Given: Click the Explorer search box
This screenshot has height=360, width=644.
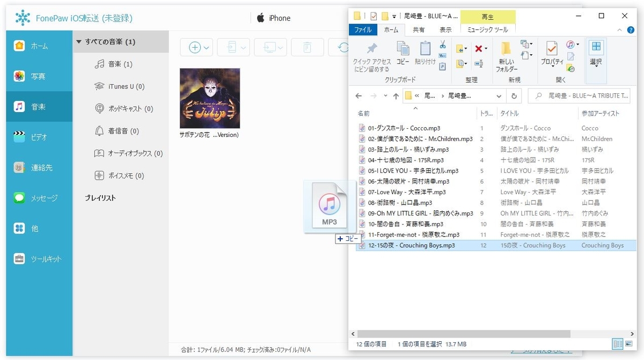Looking at the screenshot, I should 580,96.
